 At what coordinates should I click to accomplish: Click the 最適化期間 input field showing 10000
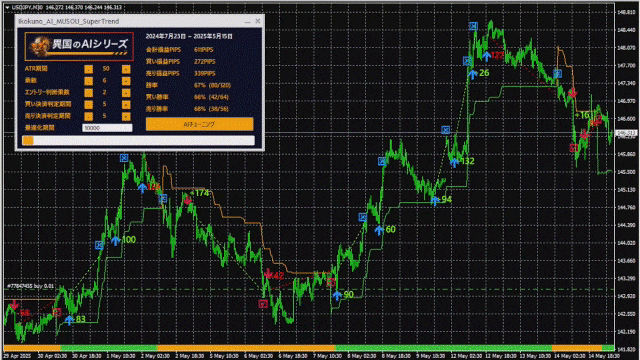tap(107, 128)
